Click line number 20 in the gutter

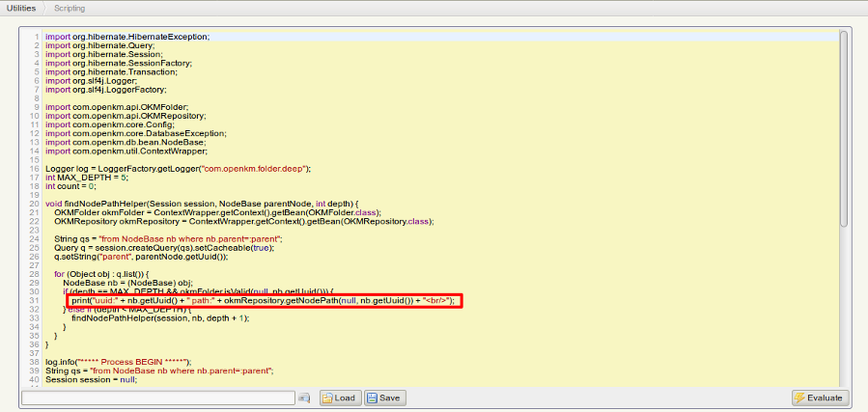pos(34,204)
